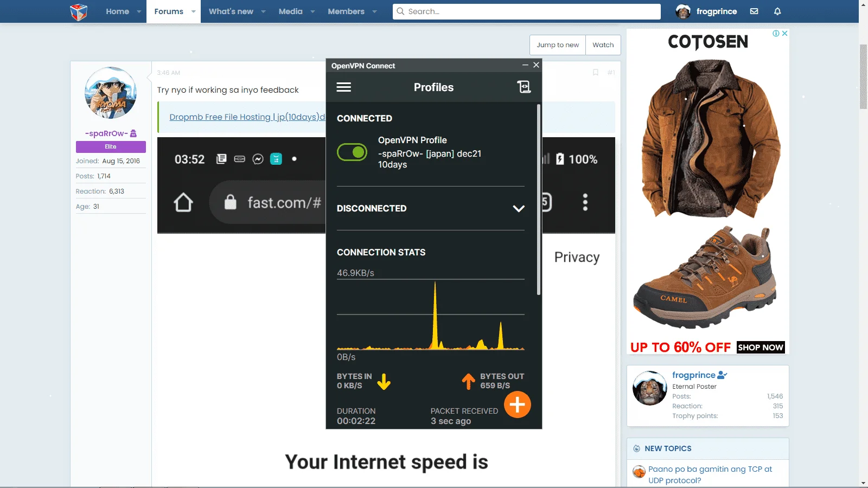Viewport: 868px width, 488px height.
Task: Click the member badge icon beside -spaRrOw-
Action: (x=133, y=133)
